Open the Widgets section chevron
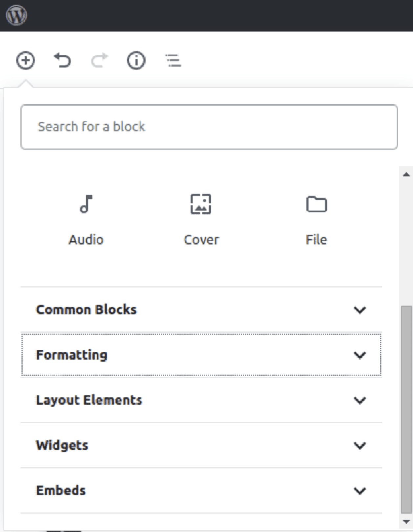The width and height of the screenshot is (413, 532). [x=360, y=445]
